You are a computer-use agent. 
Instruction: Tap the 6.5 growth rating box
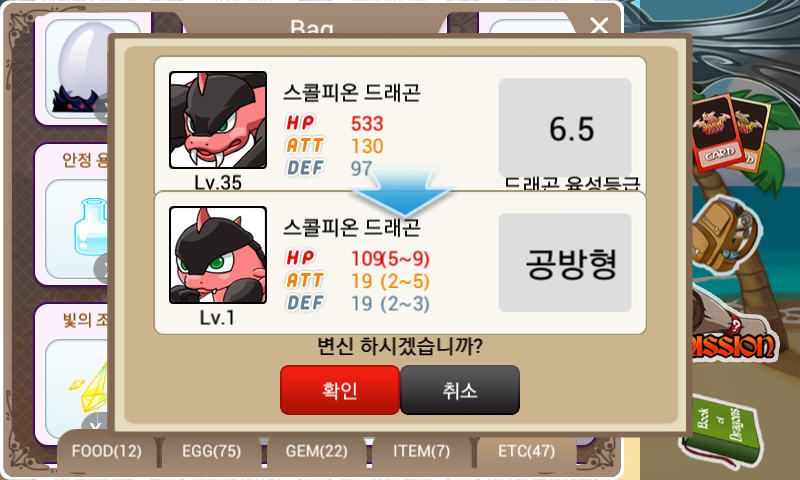pos(565,128)
